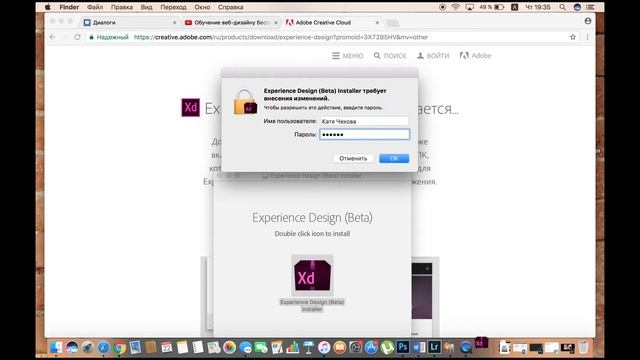Image resolution: width=640 pixels, height=360 pixels.
Task: Click ПОИСК on the Adobe page
Action: click(x=390, y=56)
